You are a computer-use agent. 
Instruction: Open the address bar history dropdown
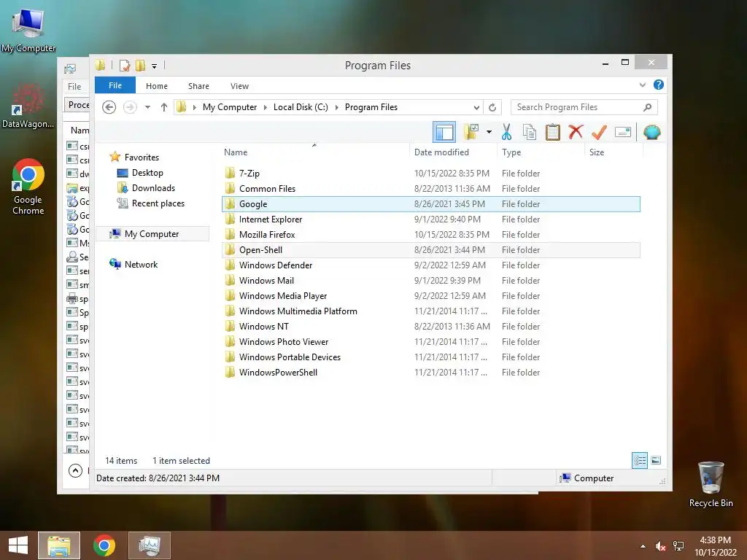(476, 107)
